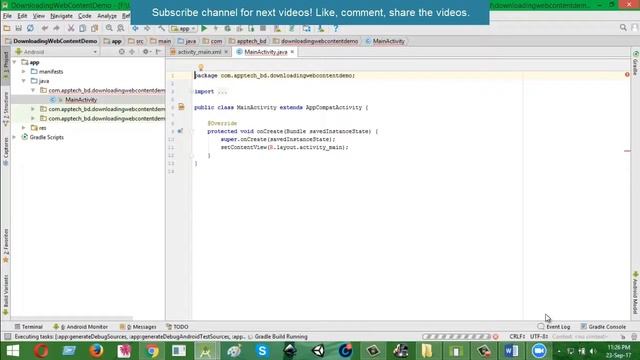The image size is (640, 360).
Task: Click the Synchronize toolbar icon
Action: (30, 28)
